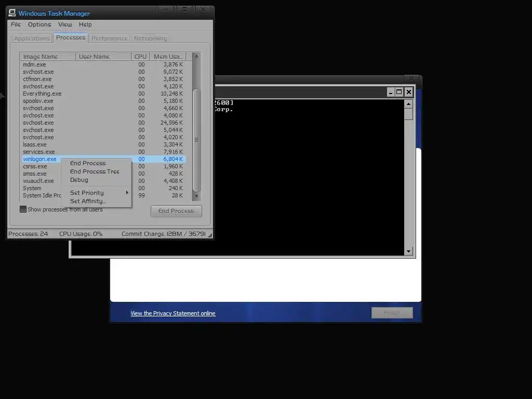Choose Set Affinity... in context menu
This screenshot has width=532, height=399.
96,201
